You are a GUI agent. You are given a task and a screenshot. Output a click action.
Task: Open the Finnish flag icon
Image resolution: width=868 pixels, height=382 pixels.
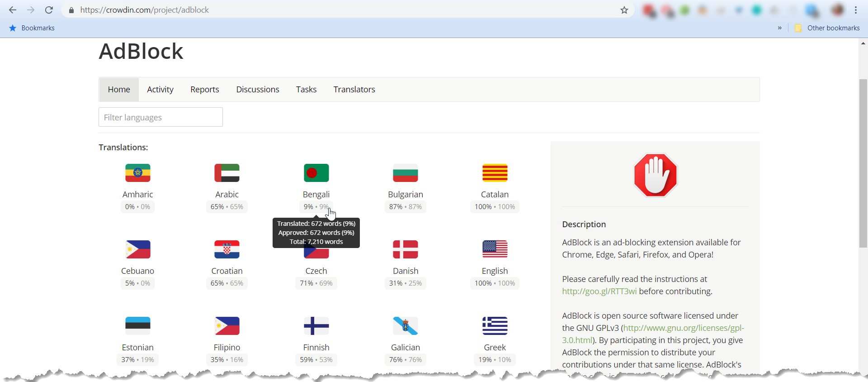pyautogui.click(x=316, y=326)
